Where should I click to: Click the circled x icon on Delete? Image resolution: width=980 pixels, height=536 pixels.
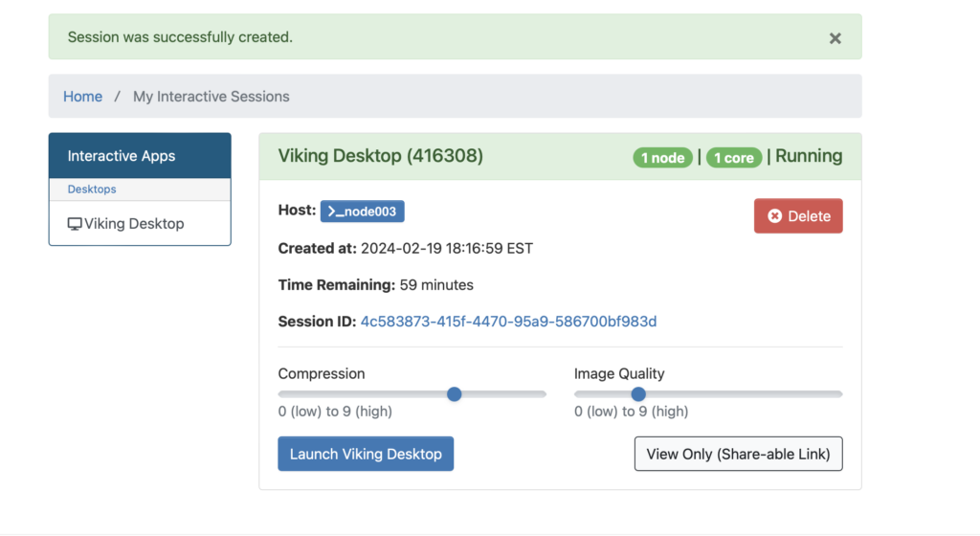pos(775,216)
